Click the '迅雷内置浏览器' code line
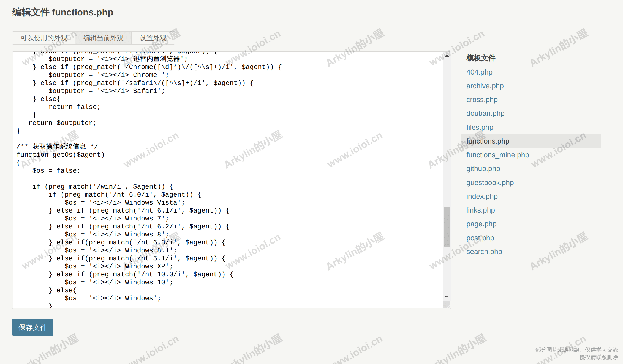 (x=118, y=59)
